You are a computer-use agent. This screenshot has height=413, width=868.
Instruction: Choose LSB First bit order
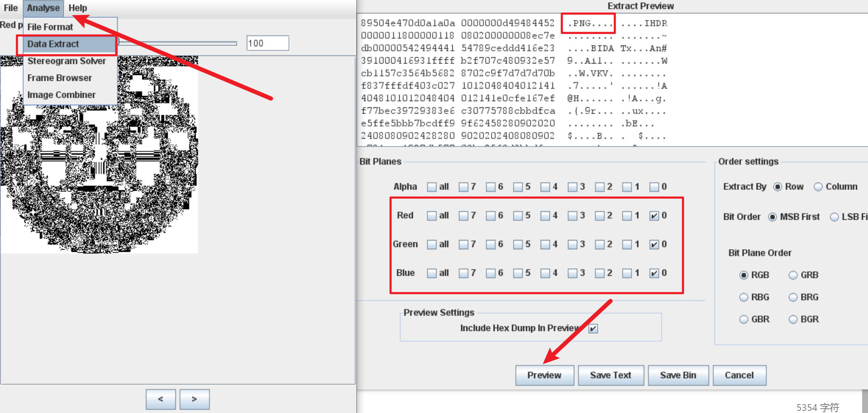pyautogui.click(x=834, y=217)
